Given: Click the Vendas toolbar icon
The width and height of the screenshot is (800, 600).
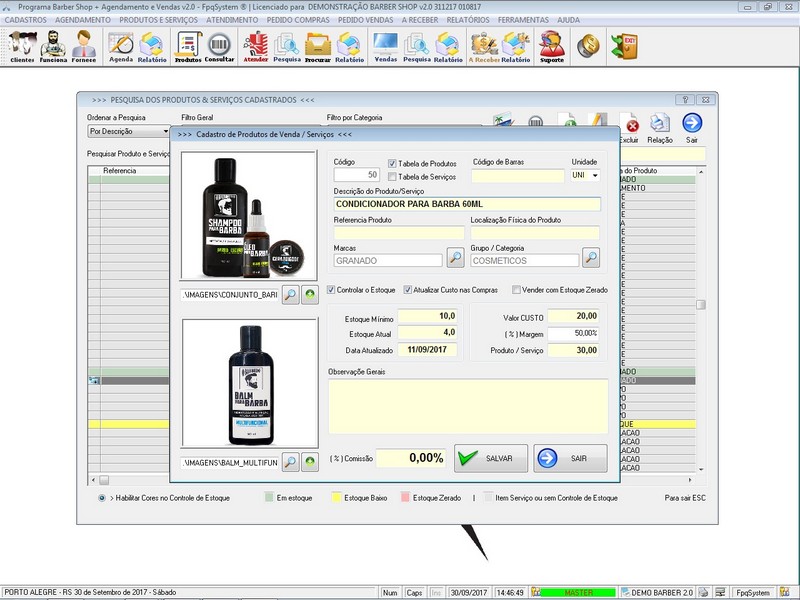Looking at the screenshot, I should (385, 46).
